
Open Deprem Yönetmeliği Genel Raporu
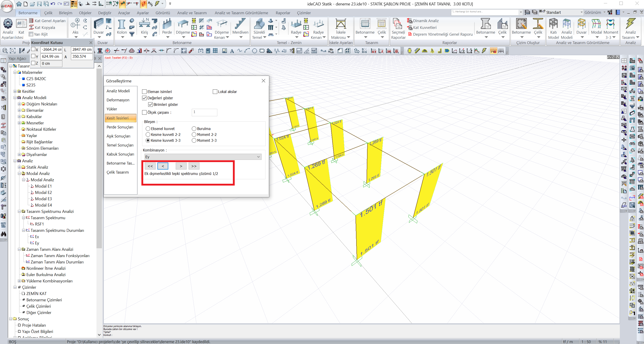[x=440, y=34]
